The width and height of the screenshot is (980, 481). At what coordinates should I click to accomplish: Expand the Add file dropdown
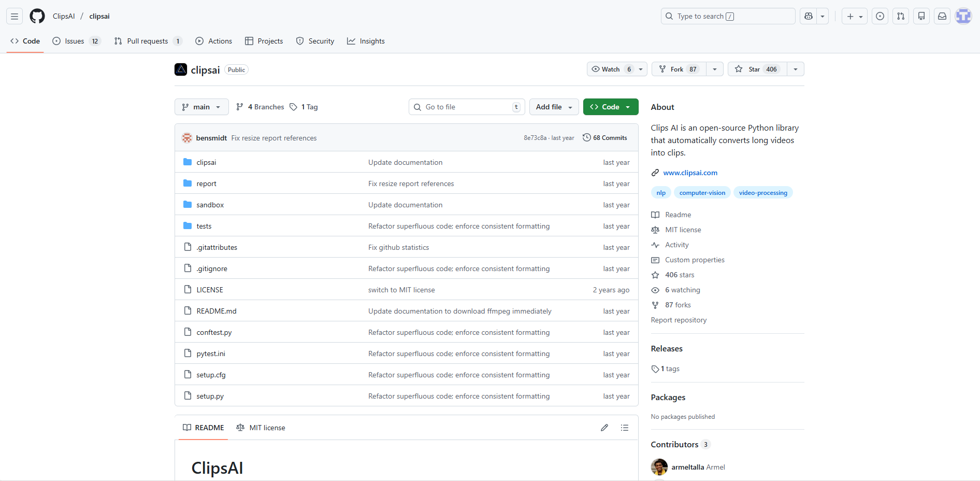tap(554, 107)
